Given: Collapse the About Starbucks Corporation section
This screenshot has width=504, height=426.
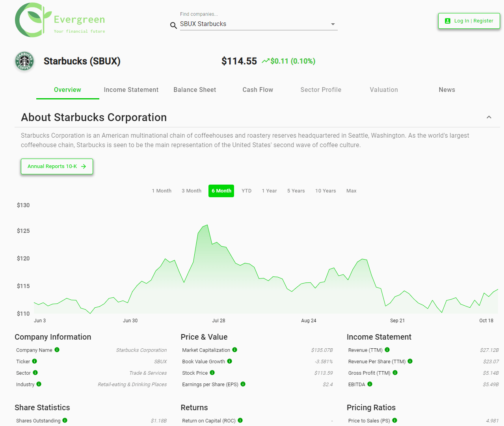Looking at the screenshot, I should 489,117.
